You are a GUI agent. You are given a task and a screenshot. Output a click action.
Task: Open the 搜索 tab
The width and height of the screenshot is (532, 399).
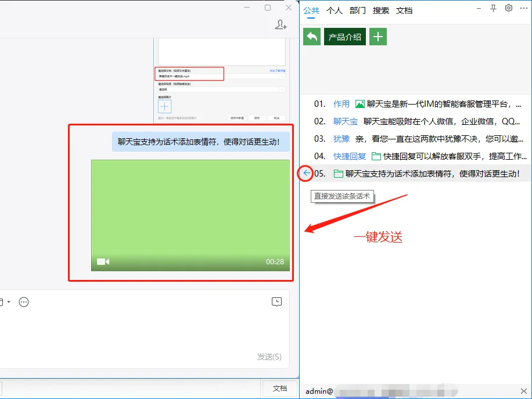tap(380, 10)
